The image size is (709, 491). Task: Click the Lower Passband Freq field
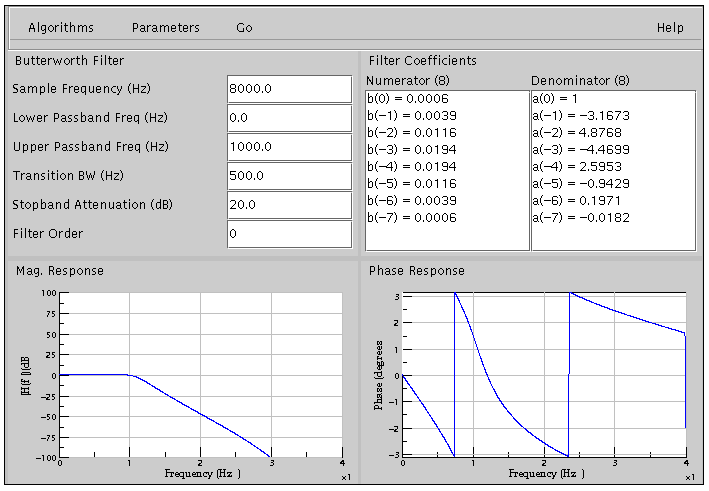(x=289, y=118)
